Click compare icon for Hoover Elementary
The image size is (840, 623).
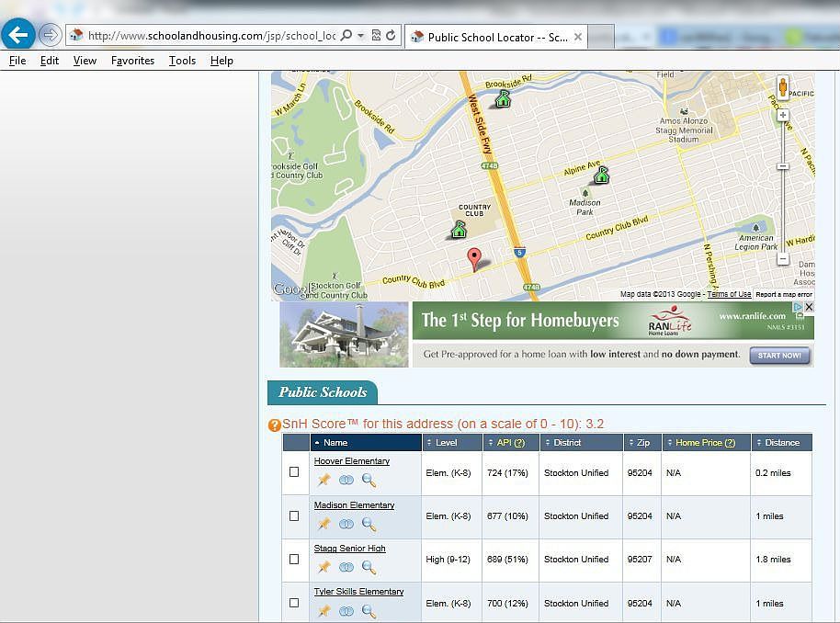click(346, 480)
